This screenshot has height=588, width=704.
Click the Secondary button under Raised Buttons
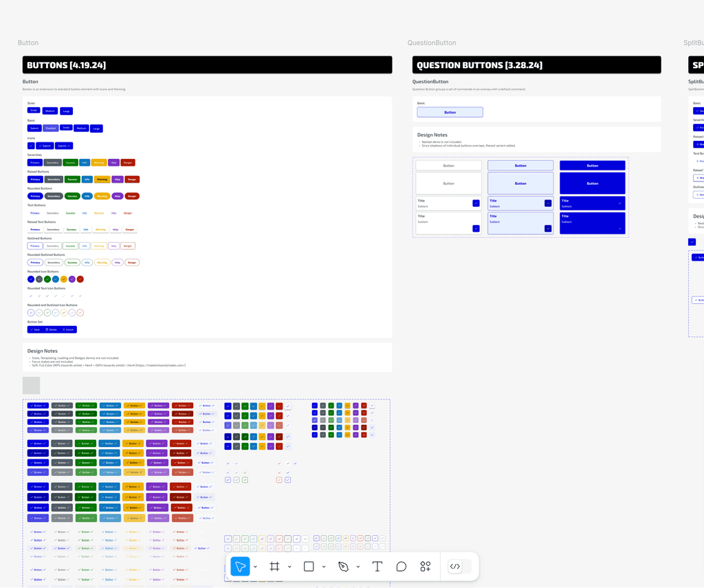pos(54,179)
